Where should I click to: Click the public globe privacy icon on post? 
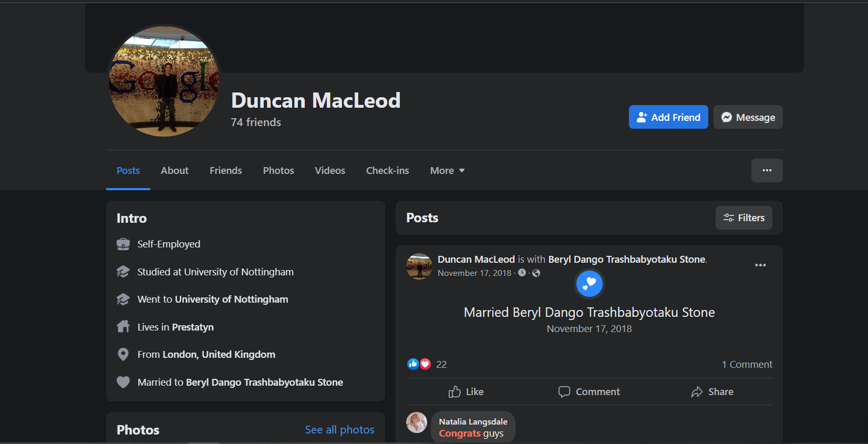coord(536,273)
